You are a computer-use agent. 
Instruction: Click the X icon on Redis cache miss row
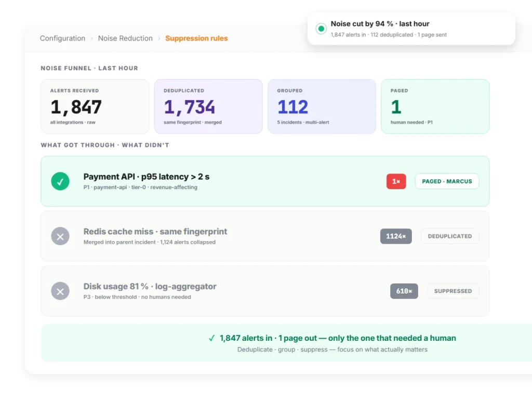click(60, 236)
